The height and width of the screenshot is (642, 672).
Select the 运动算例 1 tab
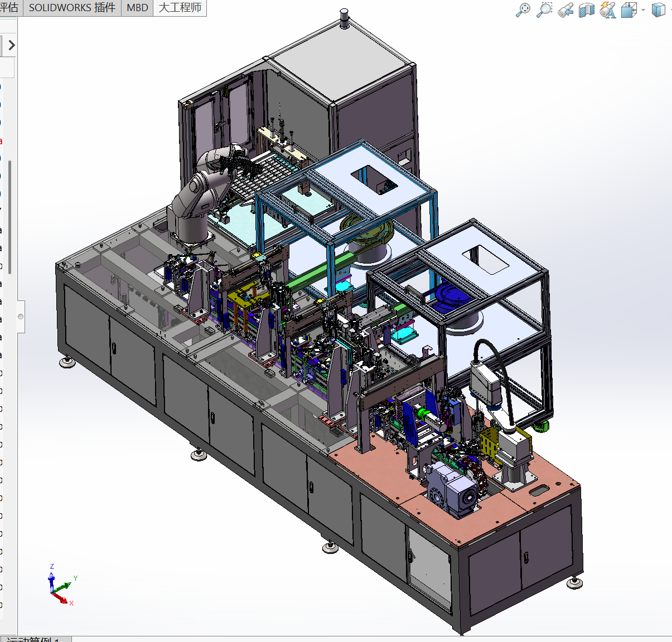(35, 639)
